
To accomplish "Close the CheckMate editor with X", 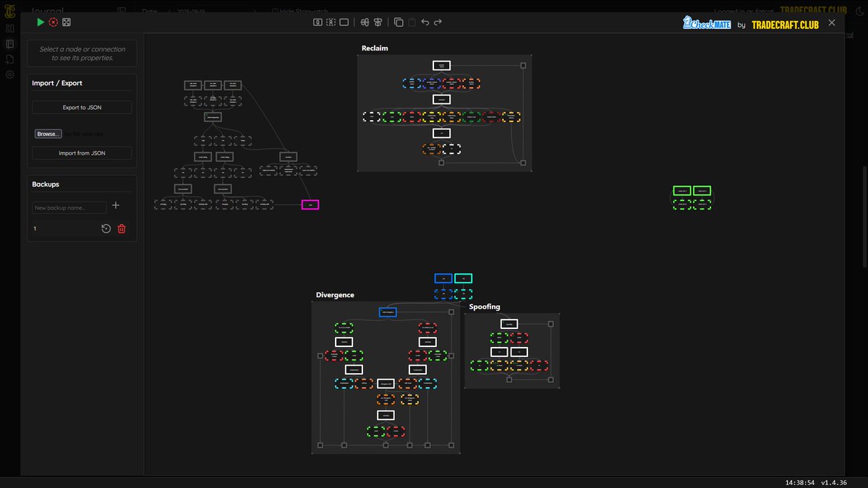I will pos(832,23).
